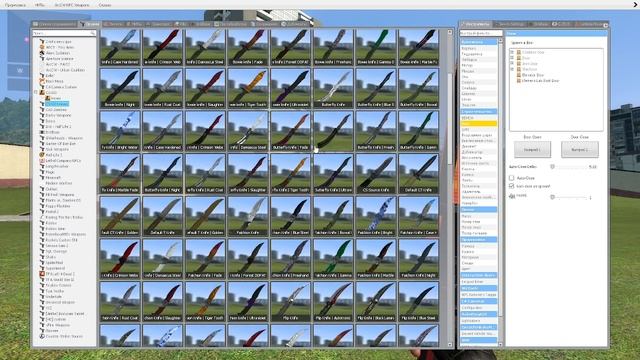640x360 pixels.
Task: Open the ArcCW/NPC Weapons menu
Action: [72, 5]
